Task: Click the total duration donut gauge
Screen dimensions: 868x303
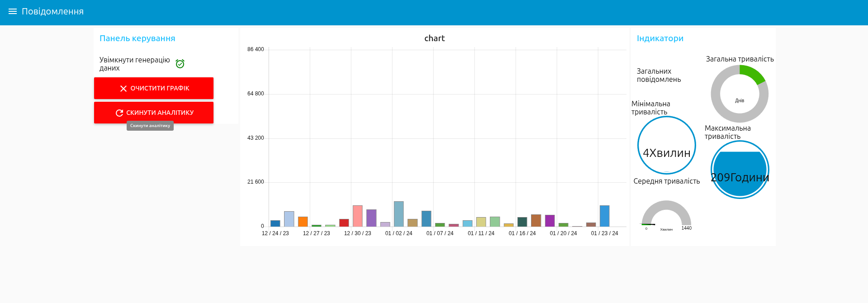Action: click(740, 94)
